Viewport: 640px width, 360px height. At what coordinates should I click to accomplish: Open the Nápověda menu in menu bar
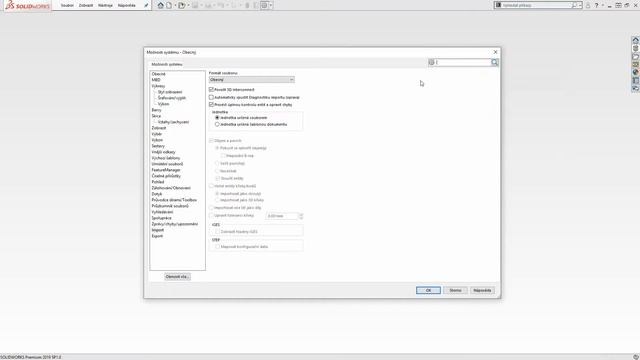pyautogui.click(x=127, y=5)
